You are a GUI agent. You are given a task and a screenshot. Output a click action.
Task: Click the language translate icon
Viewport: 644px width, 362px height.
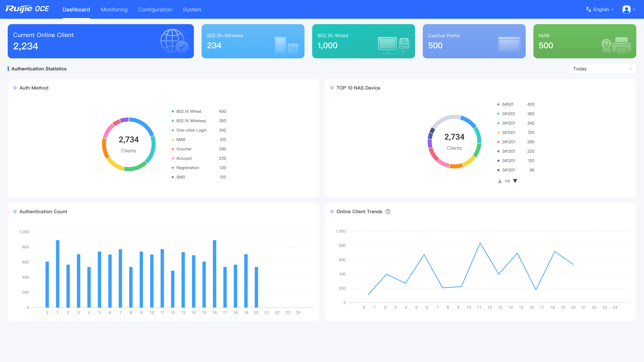(588, 9)
